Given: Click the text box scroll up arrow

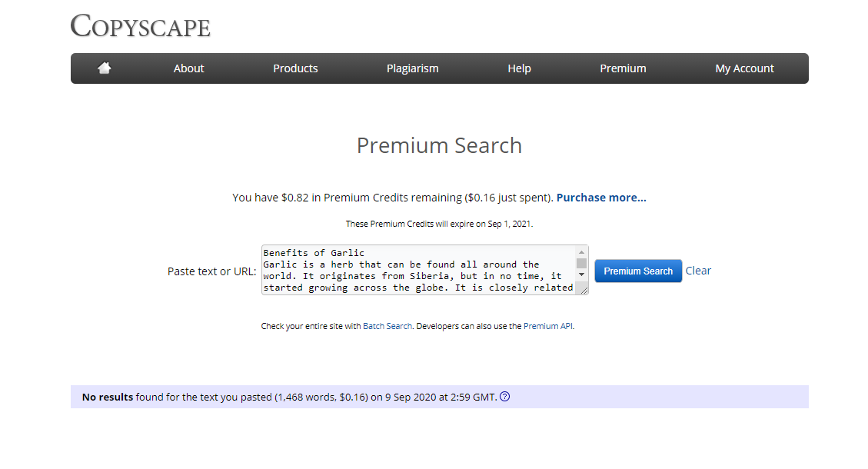Looking at the screenshot, I should (581, 252).
